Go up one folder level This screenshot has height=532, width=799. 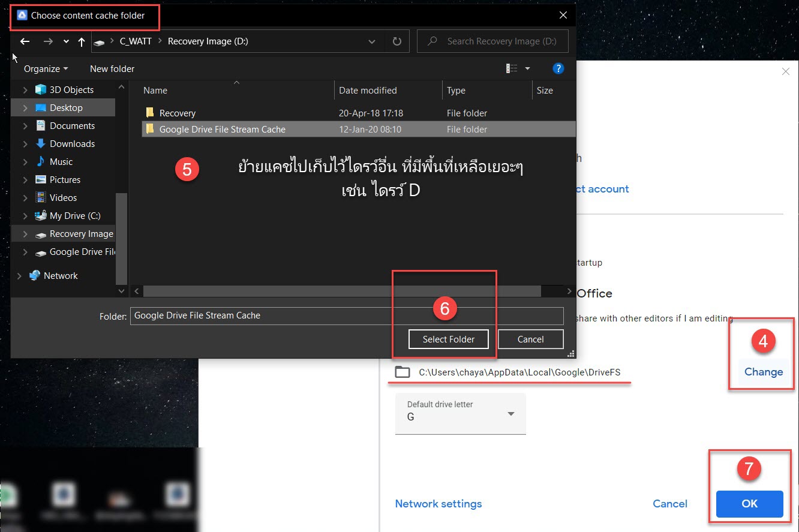(x=82, y=41)
